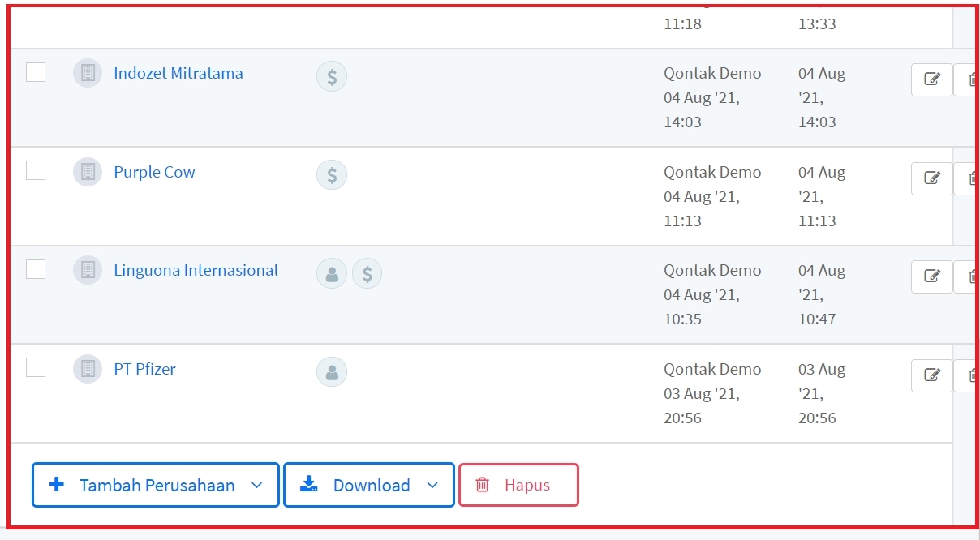The image size is (980, 540).
Task: Click the dollar deal icon for Purple Cow
Action: (x=331, y=175)
